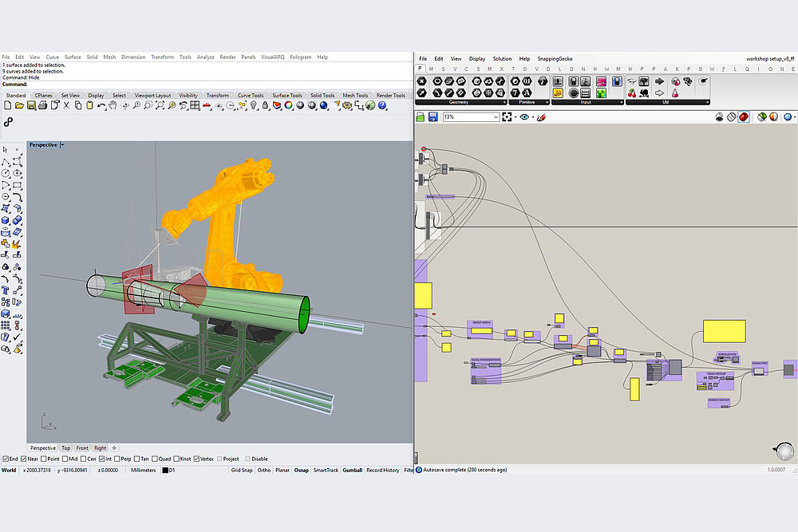Open the Perspective viewport title dropdown arrow
Viewport: 798px width, 532px height.
click(x=62, y=145)
